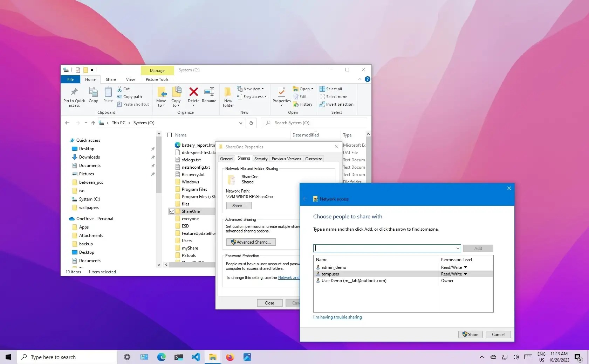Open the Copy to menu
The image size is (589, 364).
coord(176,97)
